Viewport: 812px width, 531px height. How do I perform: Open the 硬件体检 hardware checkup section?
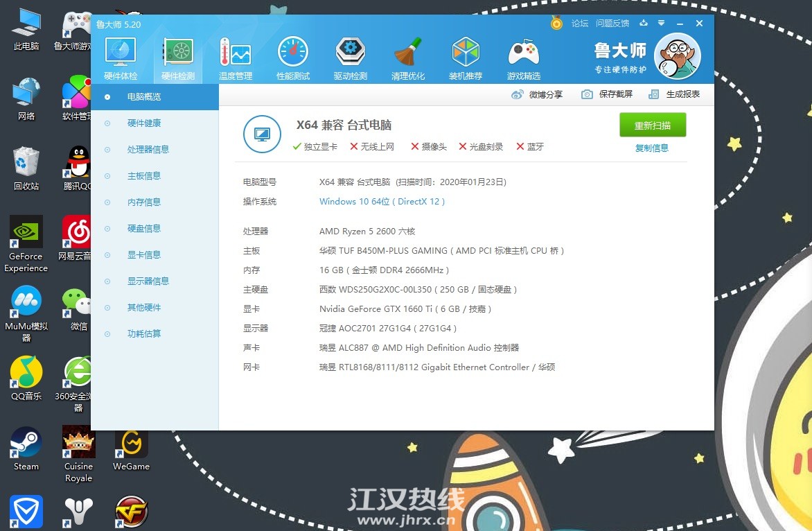click(x=121, y=58)
